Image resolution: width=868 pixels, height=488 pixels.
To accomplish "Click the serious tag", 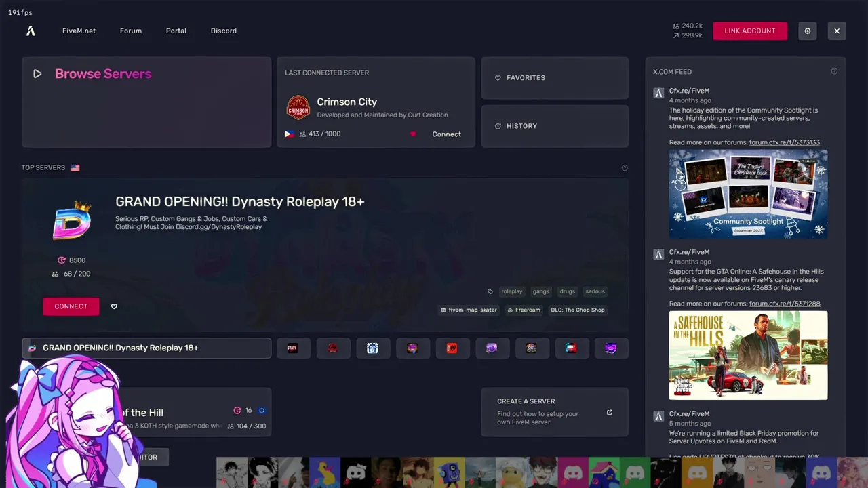I will tap(595, 291).
